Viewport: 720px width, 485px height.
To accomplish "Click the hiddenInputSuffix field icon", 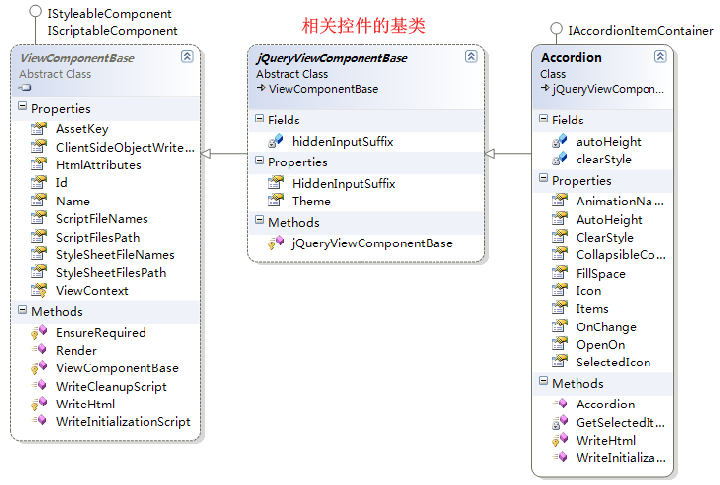I will (x=276, y=141).
